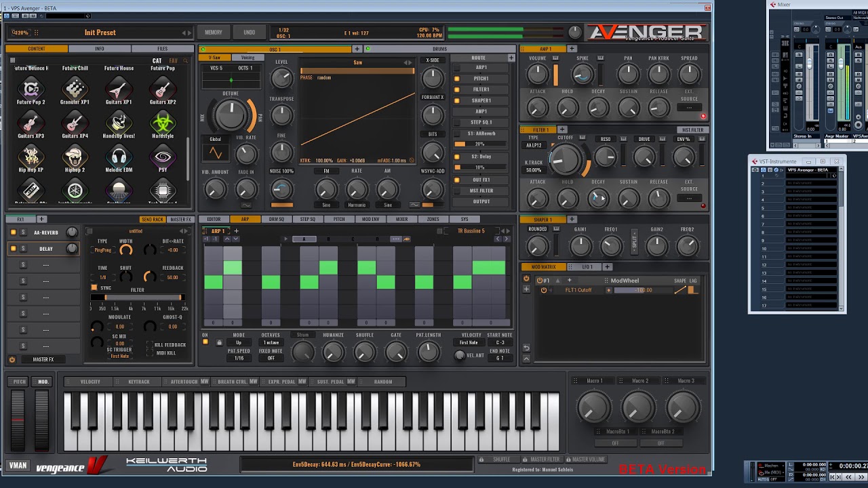Switch to the Voicing tab

[x=248, y=58]
